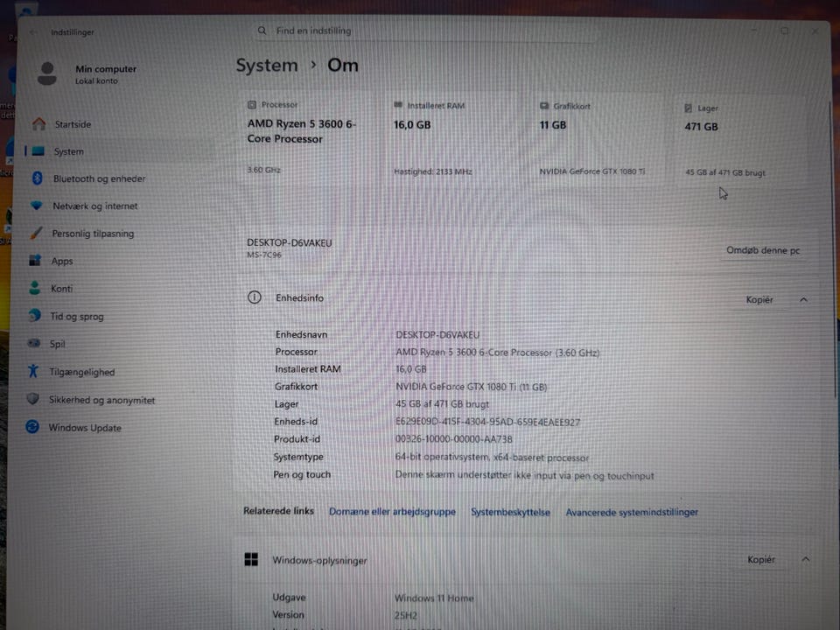The height and width of the screenshot is (630, 840).
Task: Click the Find en indstilling search field
Action: pos(426,31)
